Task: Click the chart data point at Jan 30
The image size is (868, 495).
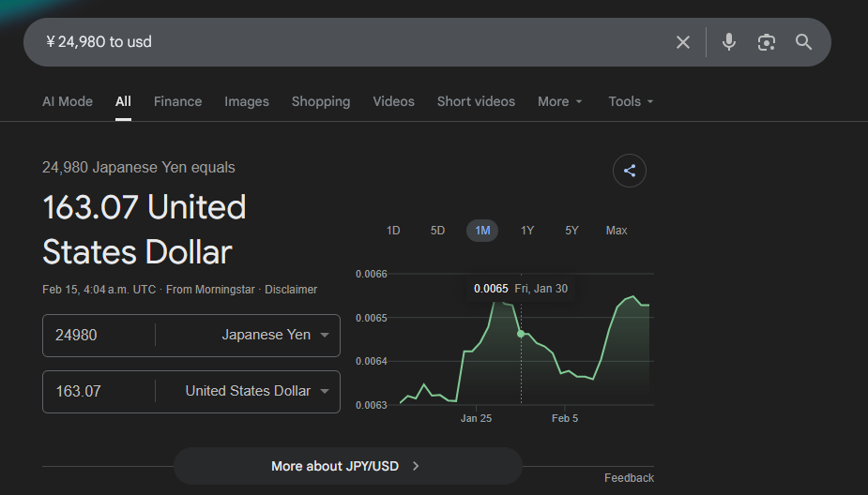Action: (x=521, y=334)
